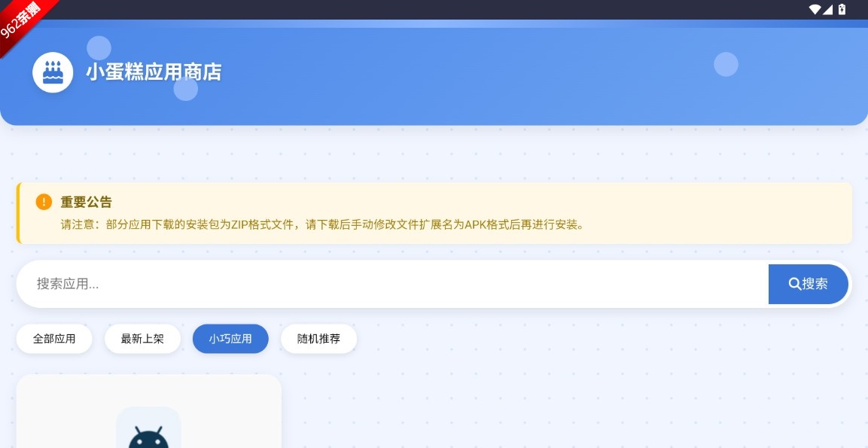
Task: Select the 全部应用 filter tab
Action: 54,339
